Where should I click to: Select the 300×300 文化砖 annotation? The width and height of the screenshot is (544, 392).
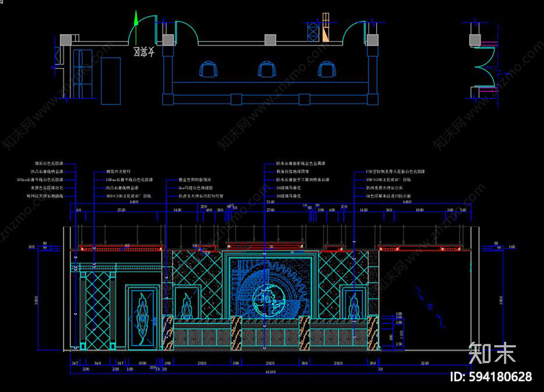[129, 196]
